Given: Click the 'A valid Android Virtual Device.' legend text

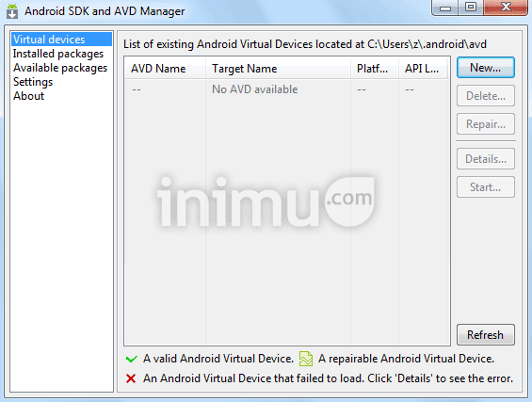Looking at the screenshot, I should click(x=218, y=359).
